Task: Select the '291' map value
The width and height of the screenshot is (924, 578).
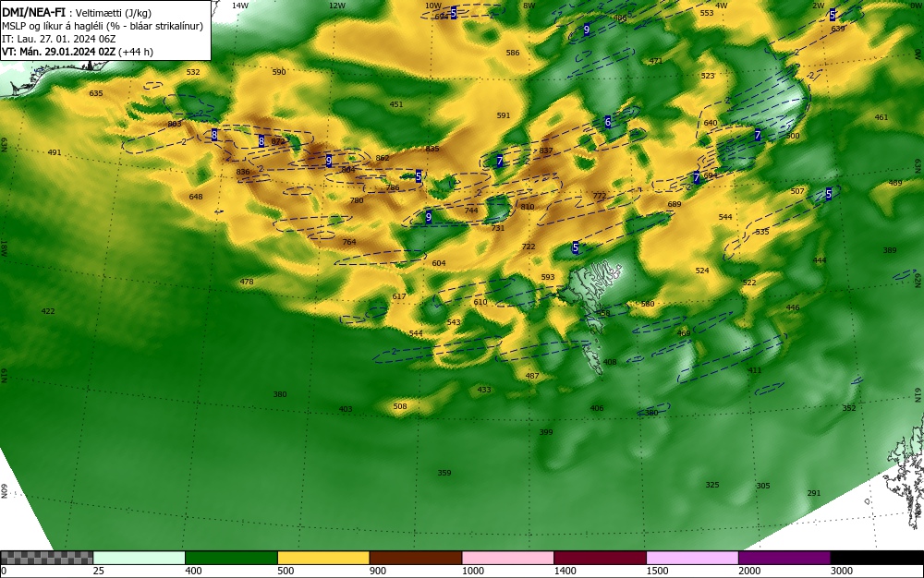Action: tap(814, 493)
